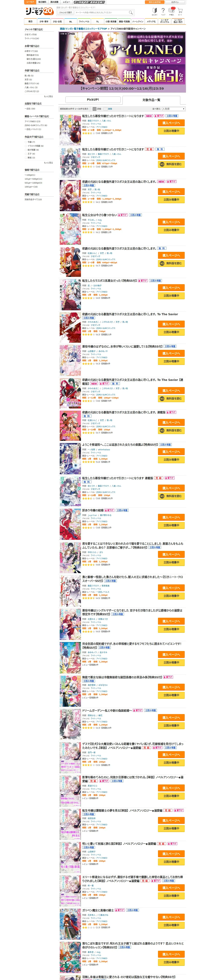
Task: Click the ¥0 無料版を読む button, second listing
Action: (171, 164)
